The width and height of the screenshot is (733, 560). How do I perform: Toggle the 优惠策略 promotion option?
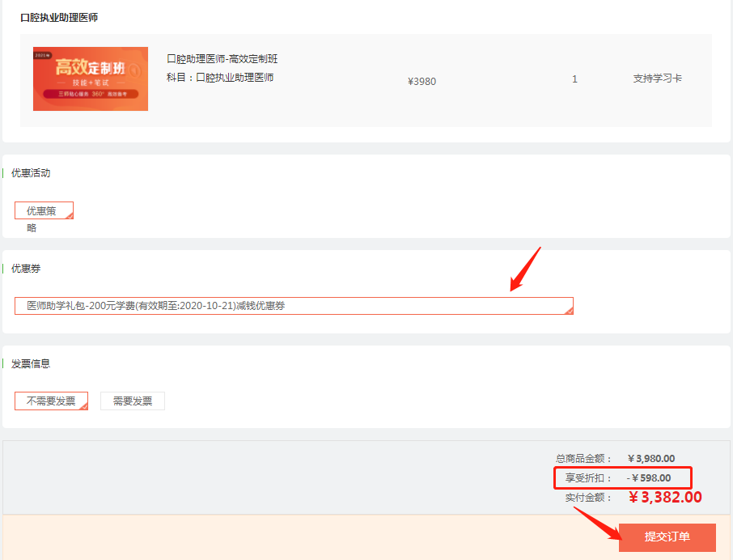(43, 211)
